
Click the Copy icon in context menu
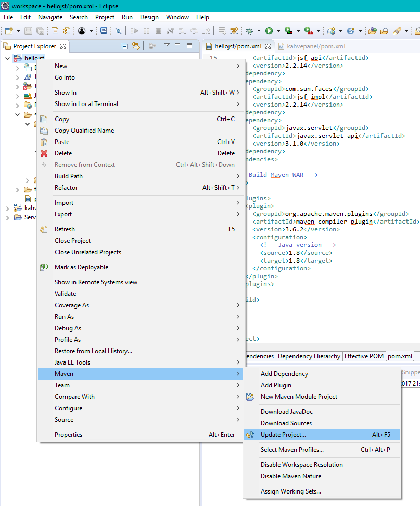pyautogui.click(x=44, y=119)
